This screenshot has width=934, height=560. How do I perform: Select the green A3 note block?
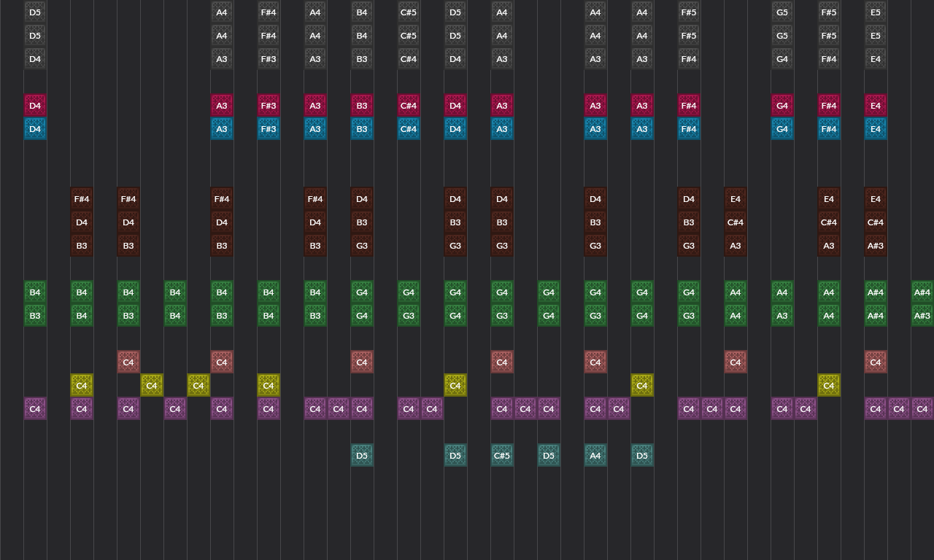782,316
